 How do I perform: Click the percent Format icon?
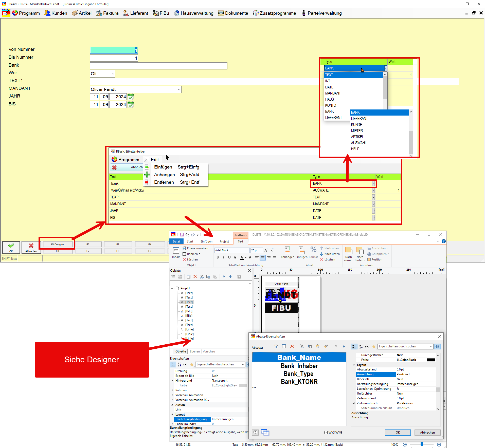[313, 250]
